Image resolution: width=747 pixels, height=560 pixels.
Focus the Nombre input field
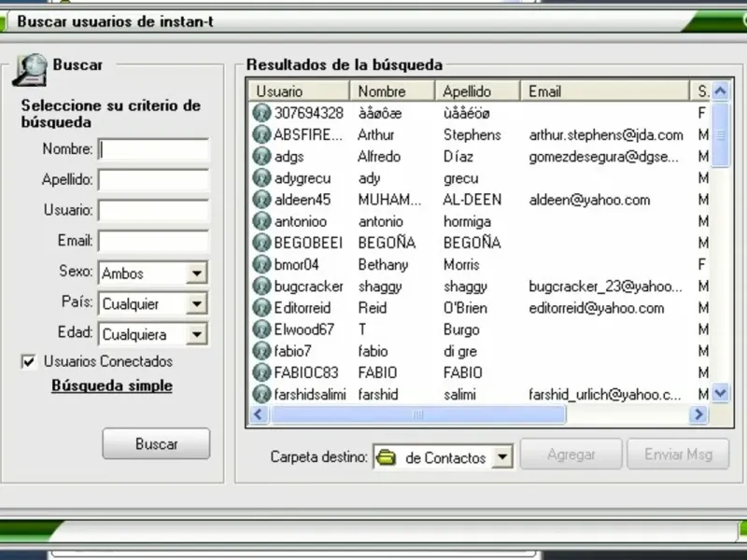click(x=153, y=149)
